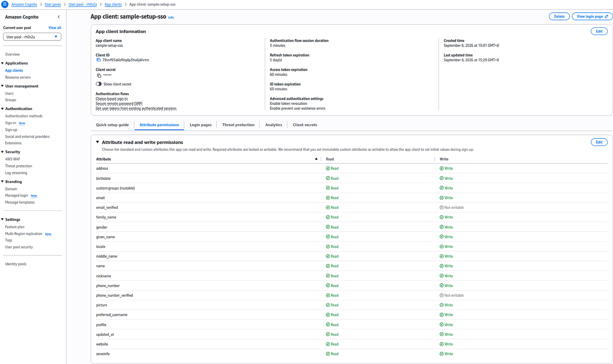Image resolution: width=613 pixels, height=364 pixels.
Task: Click the Read check icon for nickname
Action: click(x=328, y=276)
